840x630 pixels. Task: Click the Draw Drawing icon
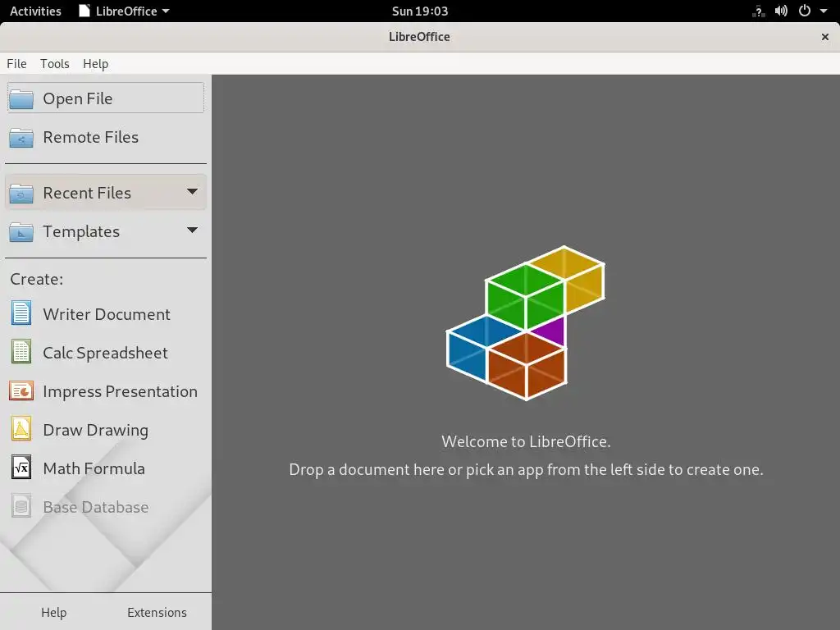(x=21, y=429)
